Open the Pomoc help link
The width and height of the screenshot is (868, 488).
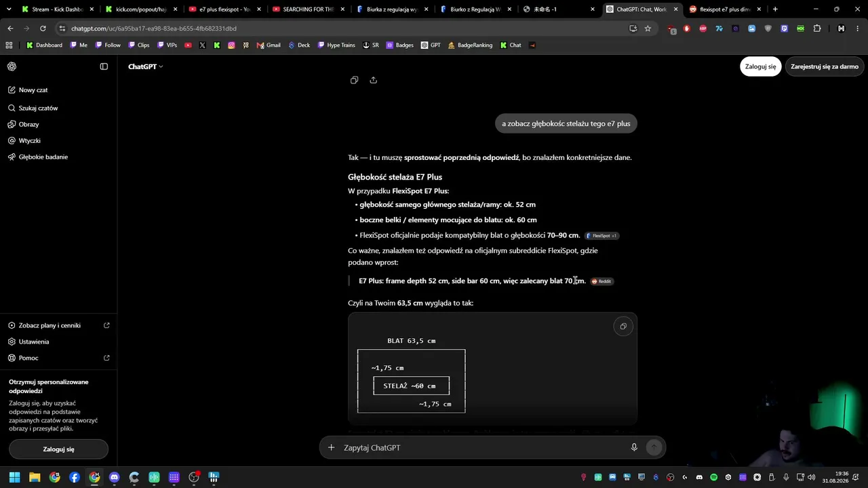[x=58, y=358]
